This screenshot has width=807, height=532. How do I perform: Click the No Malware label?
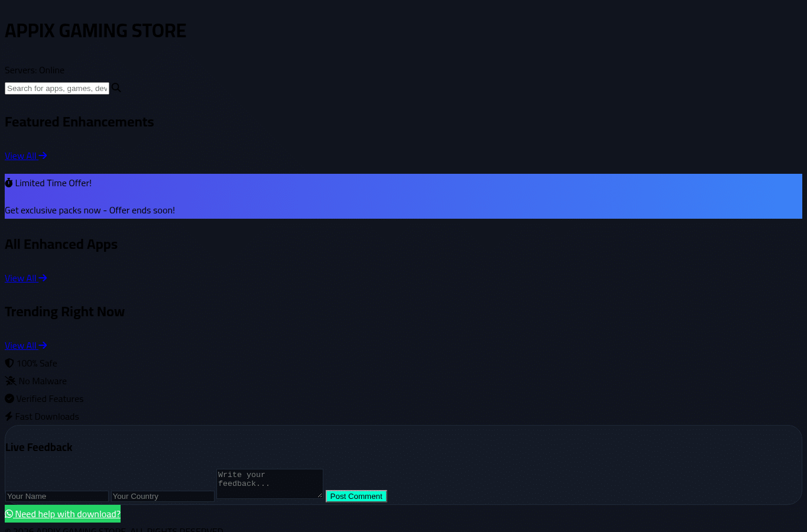[43, 381]
